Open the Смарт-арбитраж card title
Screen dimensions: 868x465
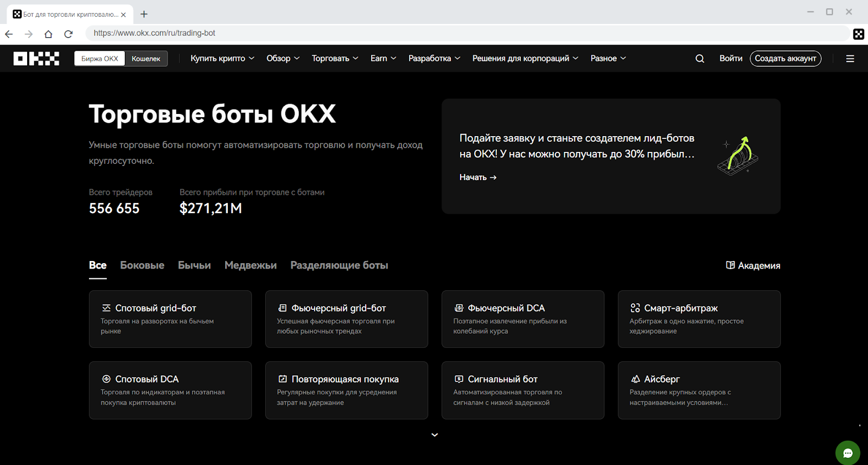[681, 308]
